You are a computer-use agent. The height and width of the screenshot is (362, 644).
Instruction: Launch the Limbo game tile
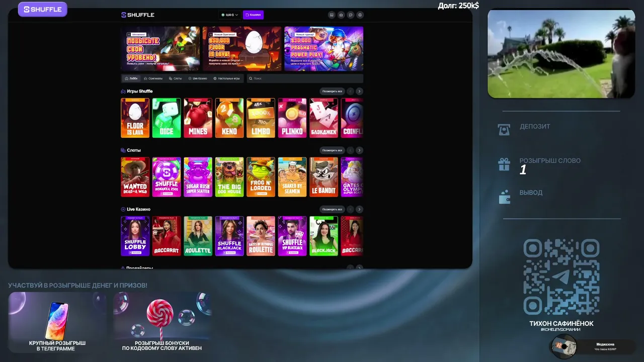pos(261,118)
